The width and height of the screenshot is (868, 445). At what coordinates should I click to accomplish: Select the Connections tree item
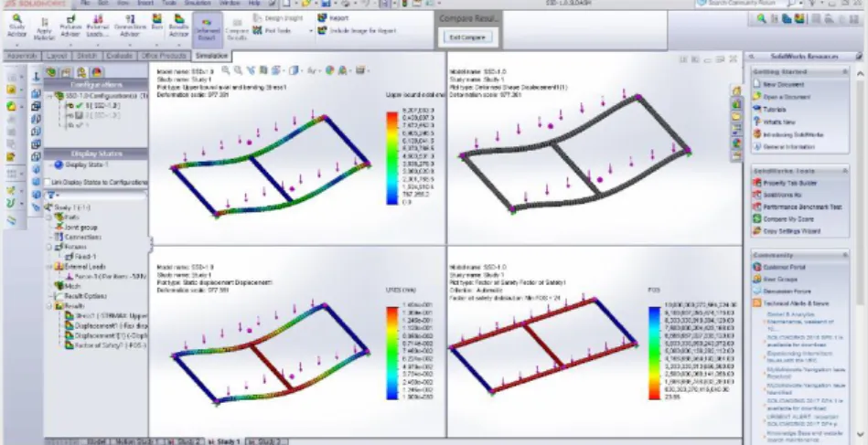[x=78, y=238]
